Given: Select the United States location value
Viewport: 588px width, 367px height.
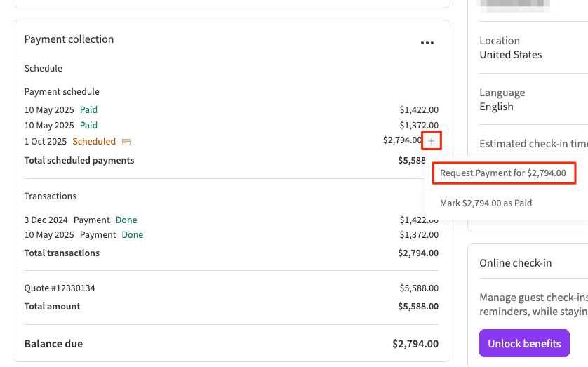Looking at the screenshot, I should 510,55.
